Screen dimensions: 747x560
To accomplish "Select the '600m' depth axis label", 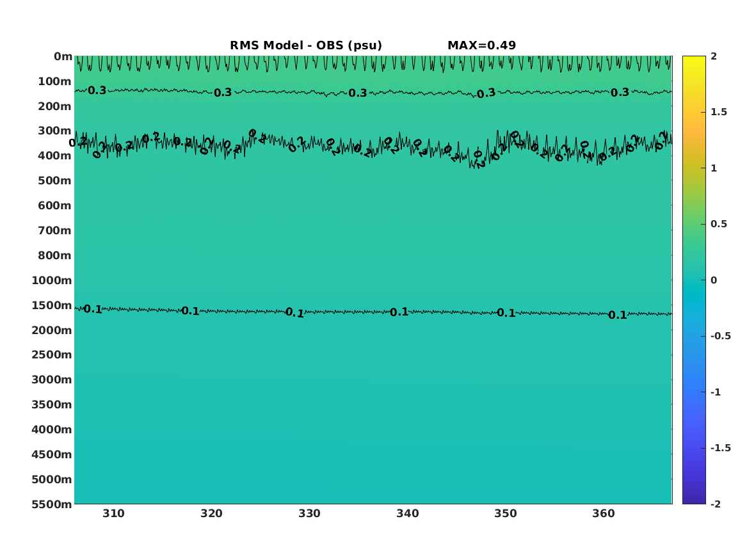I will pyautogui.click(x=54, y=205).
